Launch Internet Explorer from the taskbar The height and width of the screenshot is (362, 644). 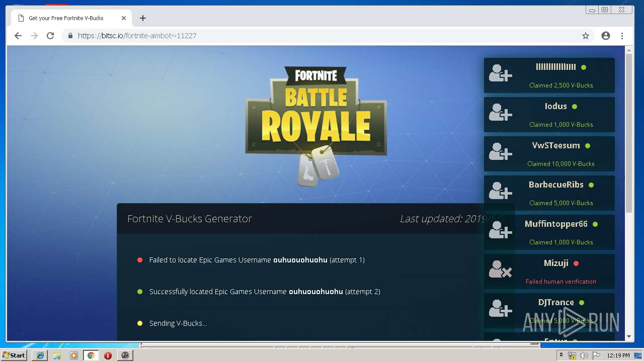click(x=40, y=355)
